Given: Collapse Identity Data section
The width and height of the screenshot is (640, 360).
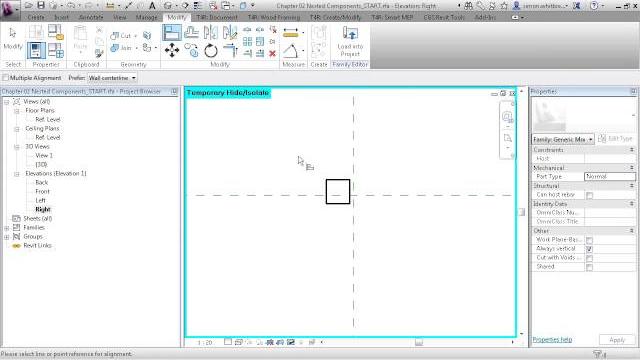Looking at the screenshot, I should (631, 204).
